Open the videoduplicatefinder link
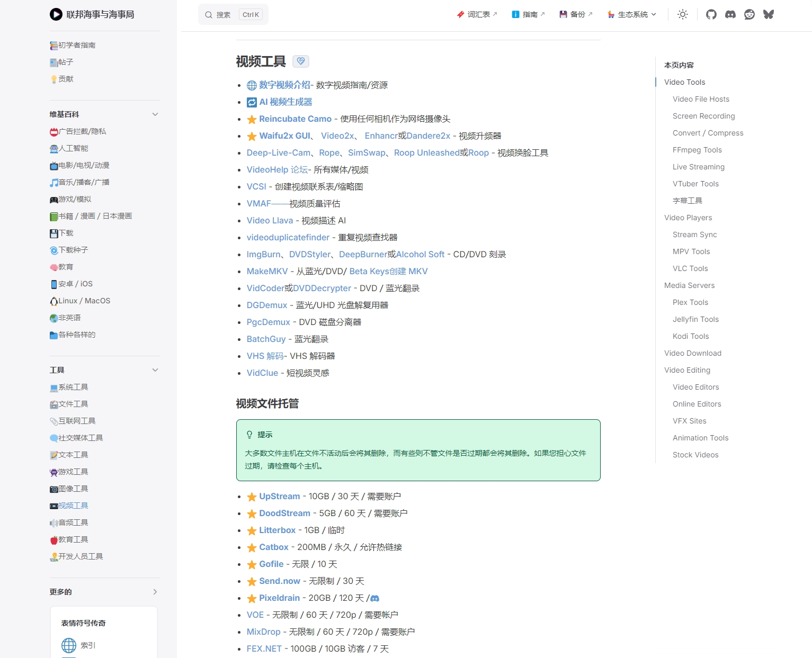Image resolution: width=812 pixels, height=658 pixels. pyautogui.click(x=288, y=238)
